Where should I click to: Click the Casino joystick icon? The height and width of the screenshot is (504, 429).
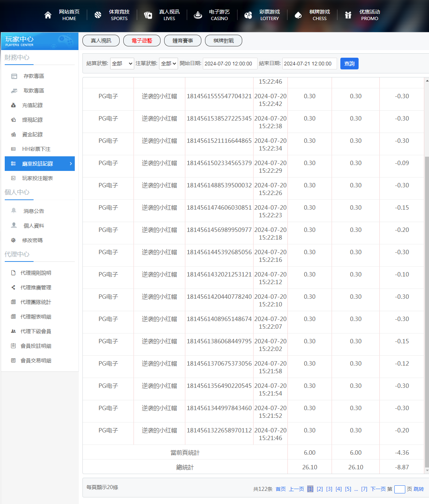pos(198,15)
